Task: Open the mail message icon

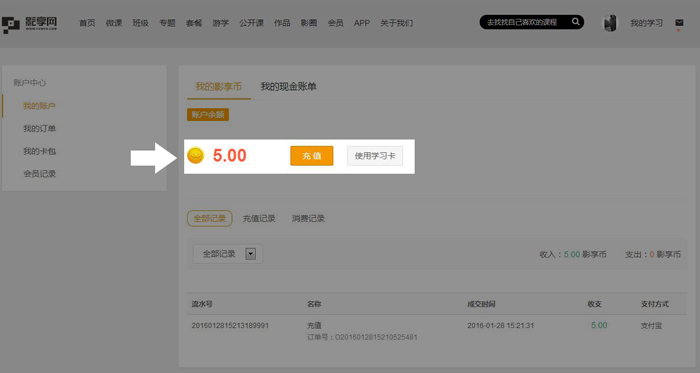Action: pyautogui.click(x=679, y=23)
